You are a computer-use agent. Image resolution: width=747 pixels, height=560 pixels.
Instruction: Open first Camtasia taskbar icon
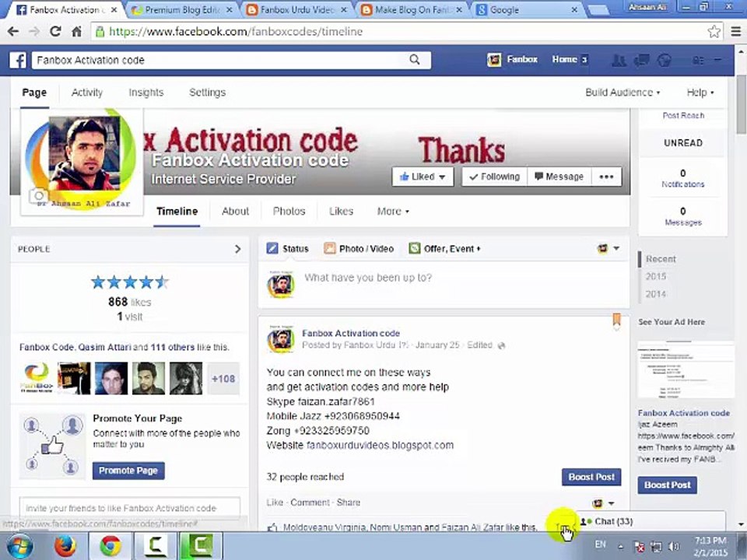point(155,546)
